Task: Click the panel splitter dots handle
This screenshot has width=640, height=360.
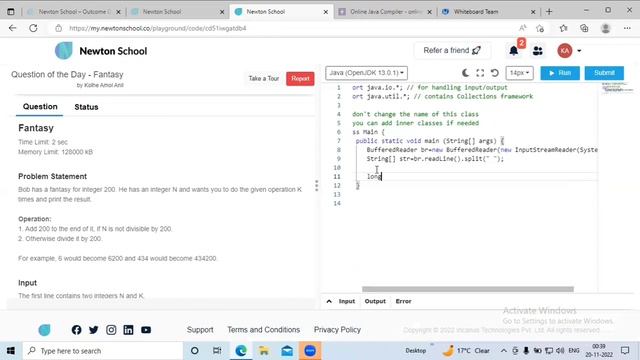Action: (x=317, y=186)
